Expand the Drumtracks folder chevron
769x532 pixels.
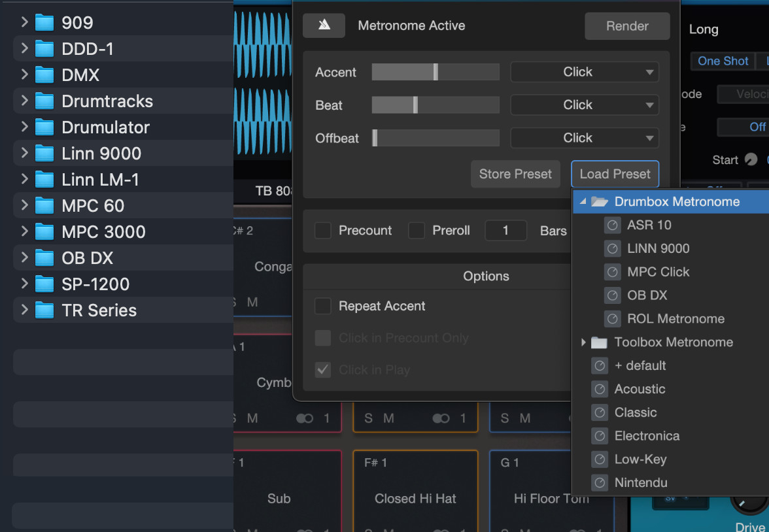click(x=24, y=101)
